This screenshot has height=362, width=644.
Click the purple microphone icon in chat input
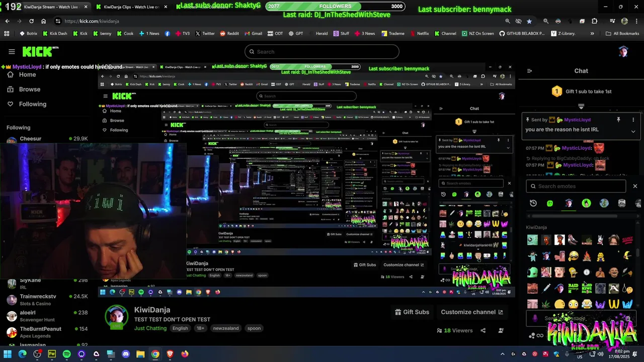tap(535, 318)
